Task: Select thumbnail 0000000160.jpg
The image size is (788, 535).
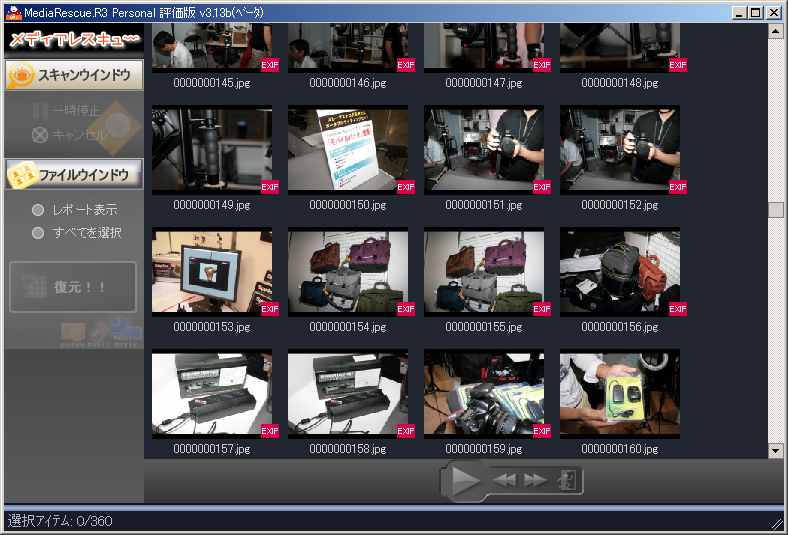Action: point(620,394)
